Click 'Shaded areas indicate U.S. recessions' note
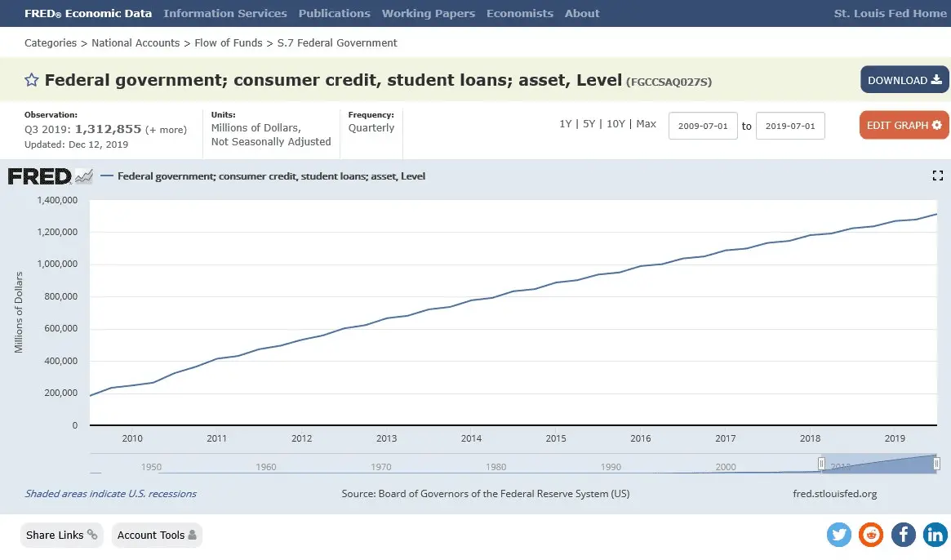The height and width of the screenshot is (560, 951). coord(110,494)
